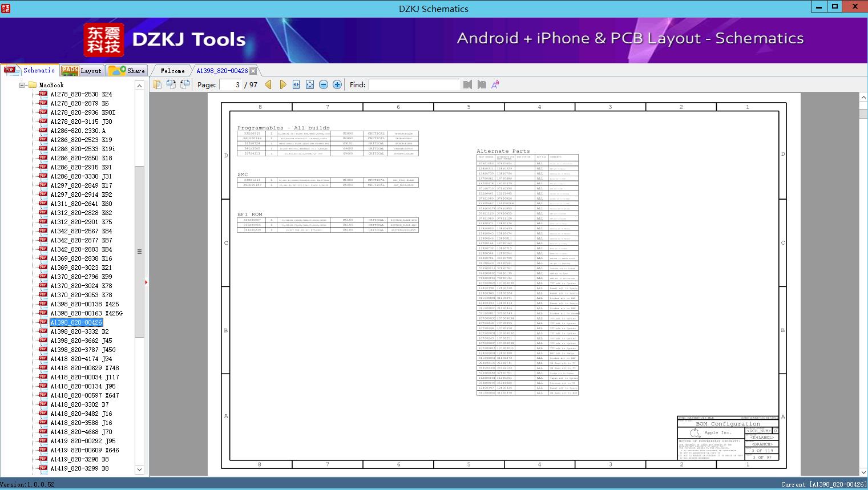The image size is (868, 490).
Task: Click PDF icon of A1418_820-00629 X748
Action: click(x=43, y=368)
